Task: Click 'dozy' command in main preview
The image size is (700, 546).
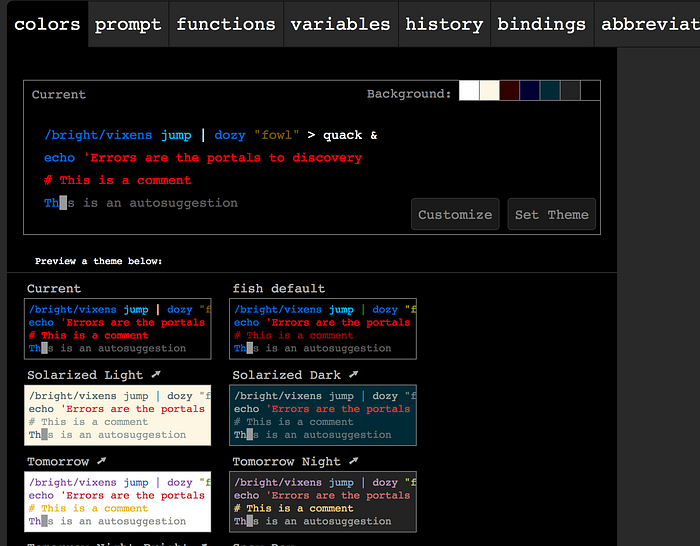Action: pyautogui.click(x=229, y=135)
